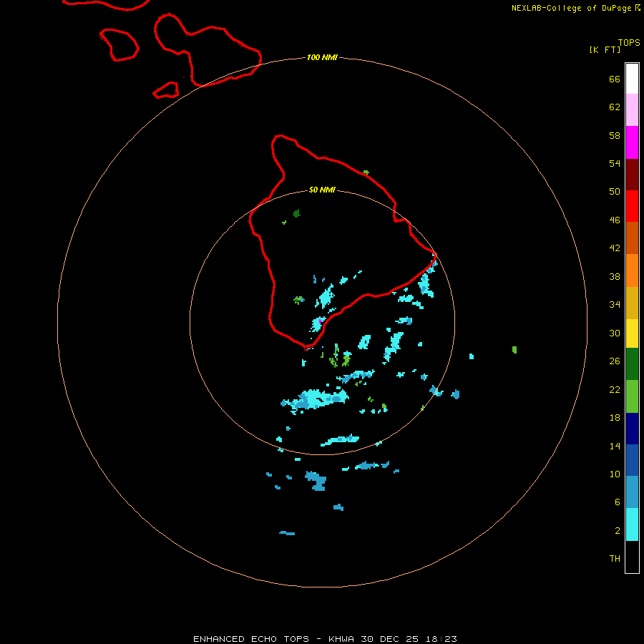The image size is (644, 644).
Task: Click the 26 legend value
Action: [615, 361]
